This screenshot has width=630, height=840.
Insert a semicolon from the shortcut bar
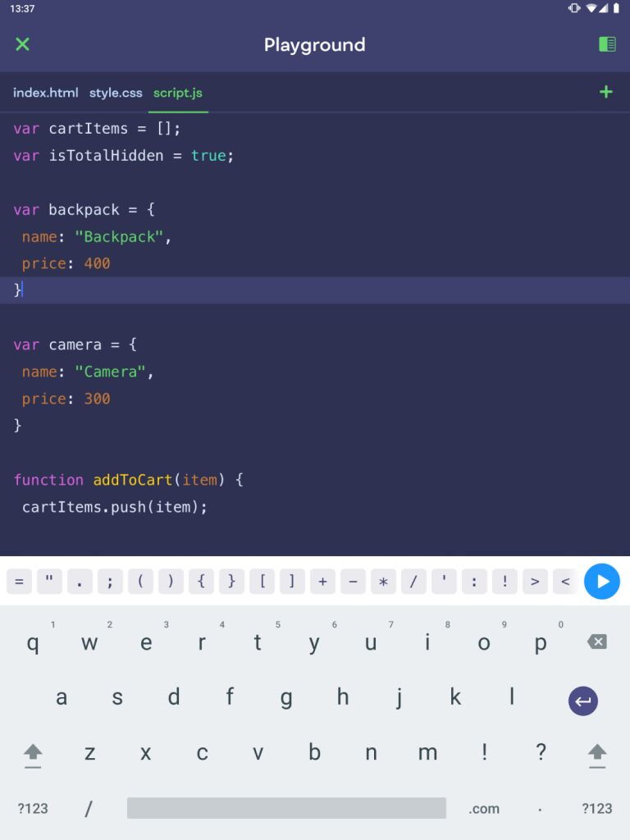(110, 582)
